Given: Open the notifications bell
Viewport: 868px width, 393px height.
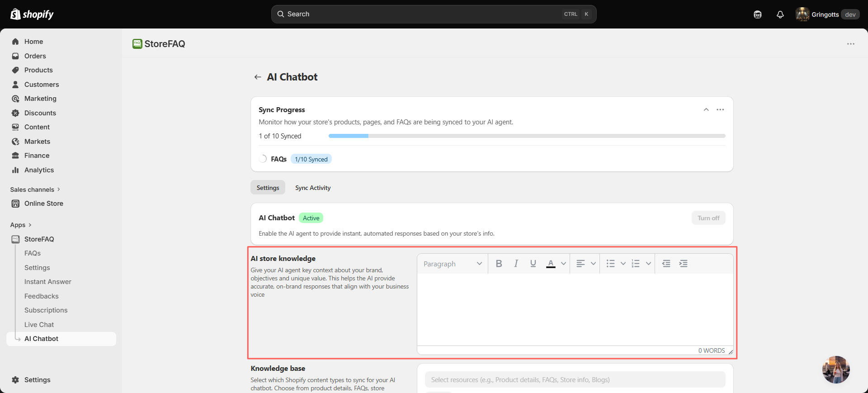Looking at the screenshot, I should (780, 14).
